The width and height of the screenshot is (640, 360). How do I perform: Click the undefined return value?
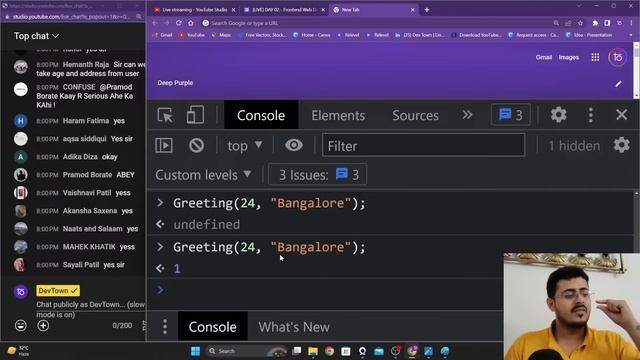[207, 224]
